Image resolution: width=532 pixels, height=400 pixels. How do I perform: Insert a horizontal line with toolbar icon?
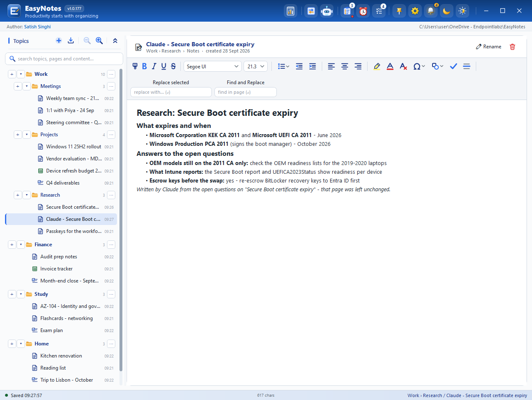[x=467, y=66]
